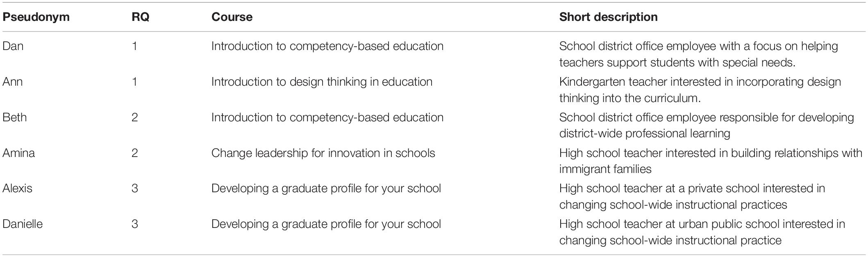Click the Pseudonym column header
The width and height of the screenshot is (868, 257).
36,17
